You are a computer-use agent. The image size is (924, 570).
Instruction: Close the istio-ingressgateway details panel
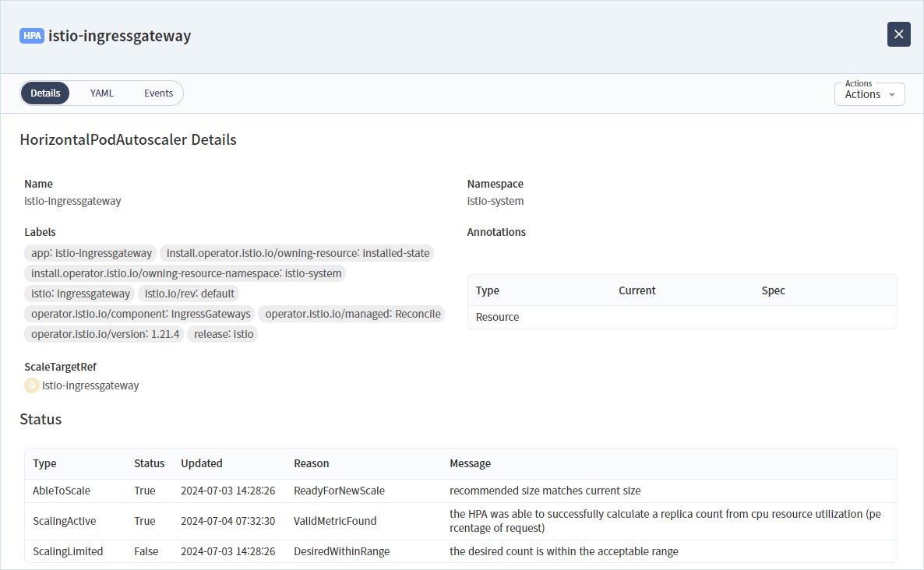[x=898, y=34]
